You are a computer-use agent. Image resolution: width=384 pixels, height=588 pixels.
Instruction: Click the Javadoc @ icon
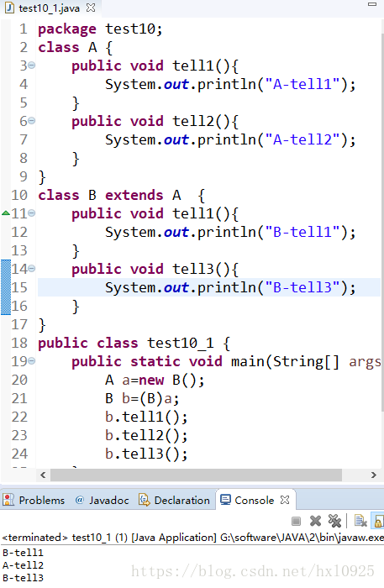80,500
